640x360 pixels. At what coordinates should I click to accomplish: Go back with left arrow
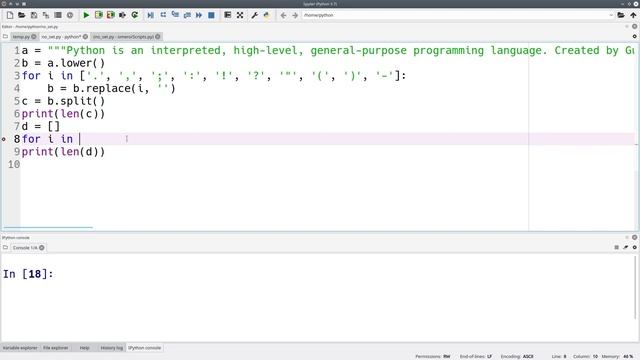click(283, 15)
